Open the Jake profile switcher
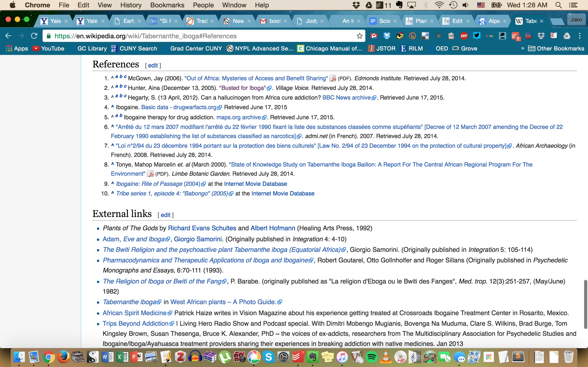 [576, 20]
